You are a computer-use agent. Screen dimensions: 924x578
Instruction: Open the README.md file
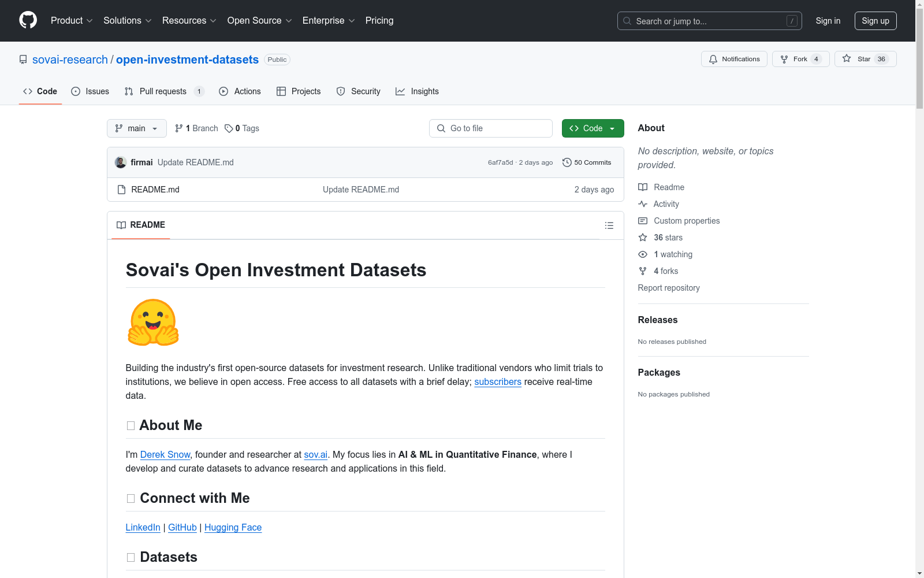pyautogui.click(x=155, y=190)
